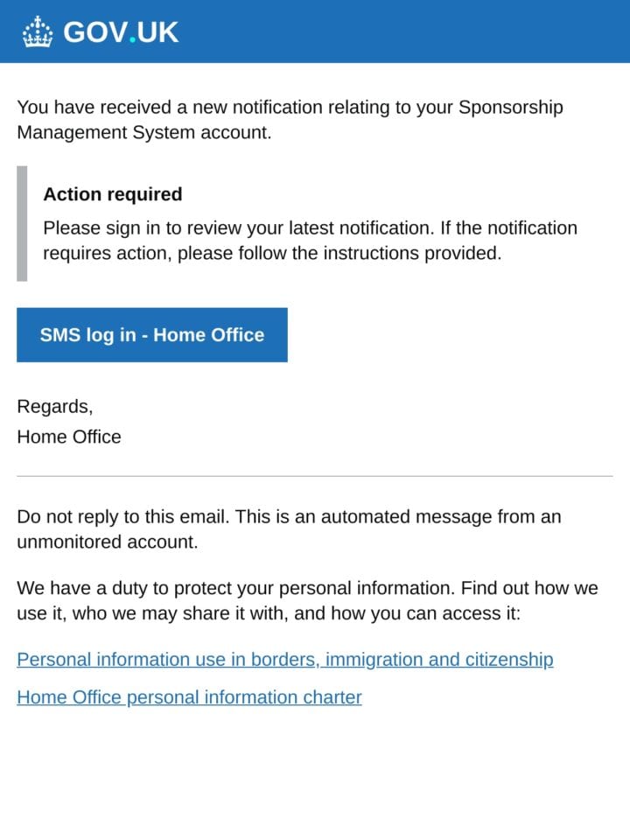
Task: Click the 'unmonitored account.' text line
Action: pos(107,542)
